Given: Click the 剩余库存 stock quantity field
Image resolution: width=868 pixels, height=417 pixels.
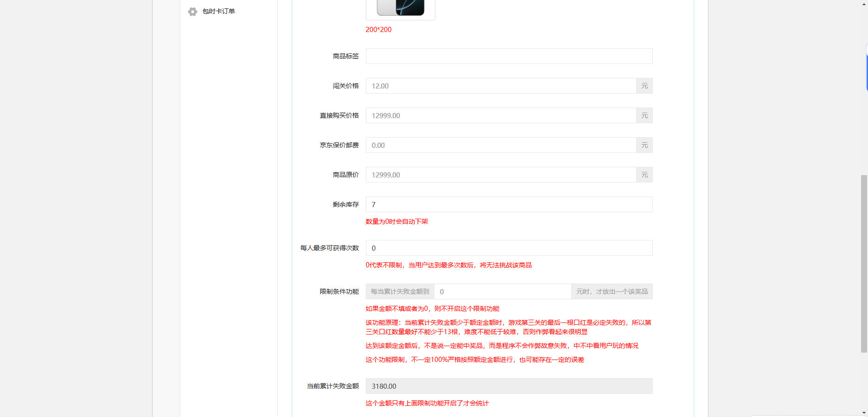Looking at the screenshot, I should [509, 204].
